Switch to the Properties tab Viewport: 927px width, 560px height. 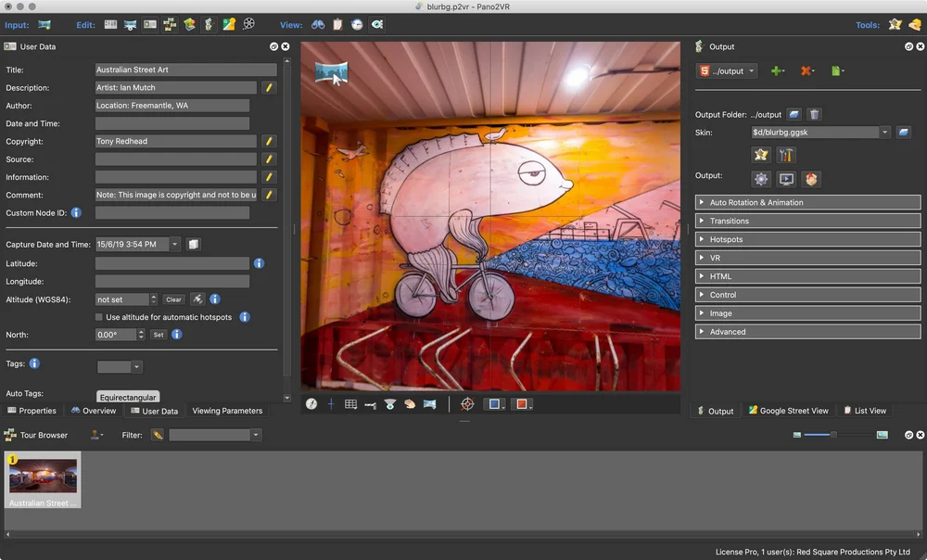(x=32, y=411)
